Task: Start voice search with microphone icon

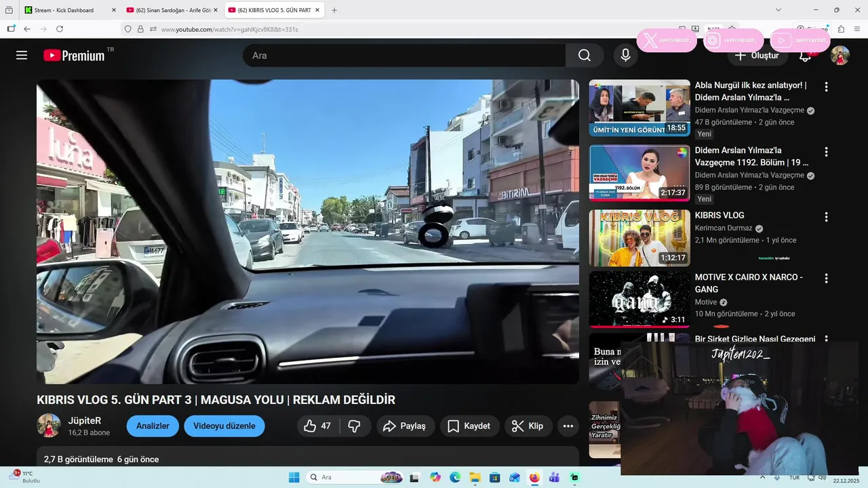Action: pyautogui.click(x=625, y=56)
